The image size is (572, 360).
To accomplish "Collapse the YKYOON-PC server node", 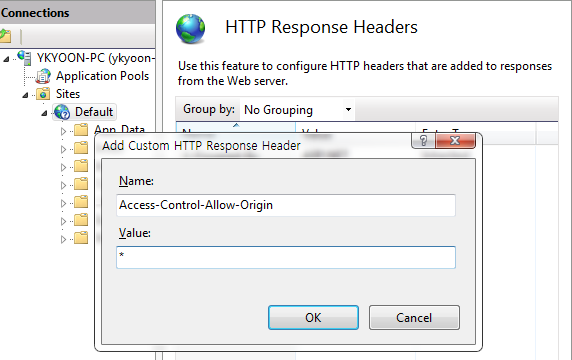I will [x=6, y=59].
